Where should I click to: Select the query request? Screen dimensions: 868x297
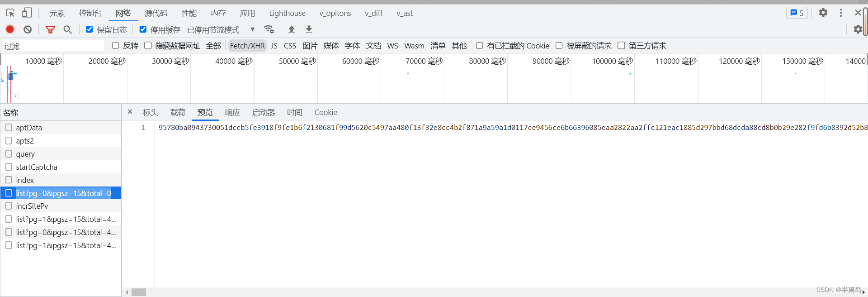point(61,154)
